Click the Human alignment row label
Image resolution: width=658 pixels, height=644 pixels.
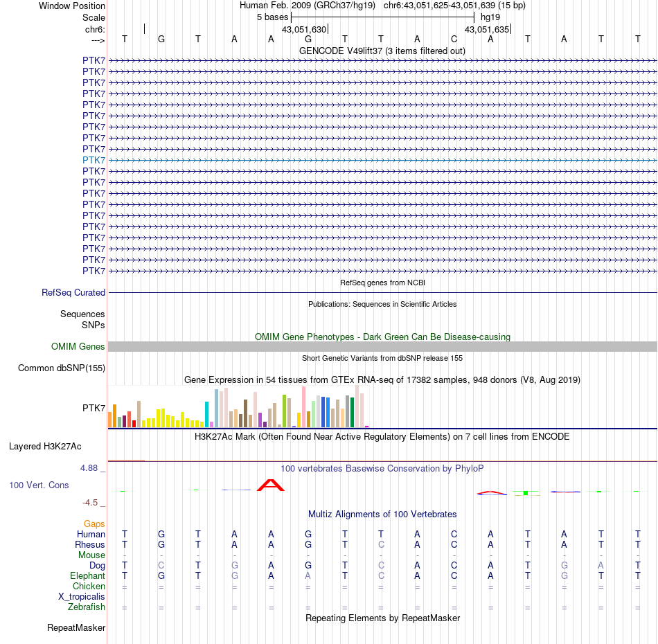click(91, 534)
